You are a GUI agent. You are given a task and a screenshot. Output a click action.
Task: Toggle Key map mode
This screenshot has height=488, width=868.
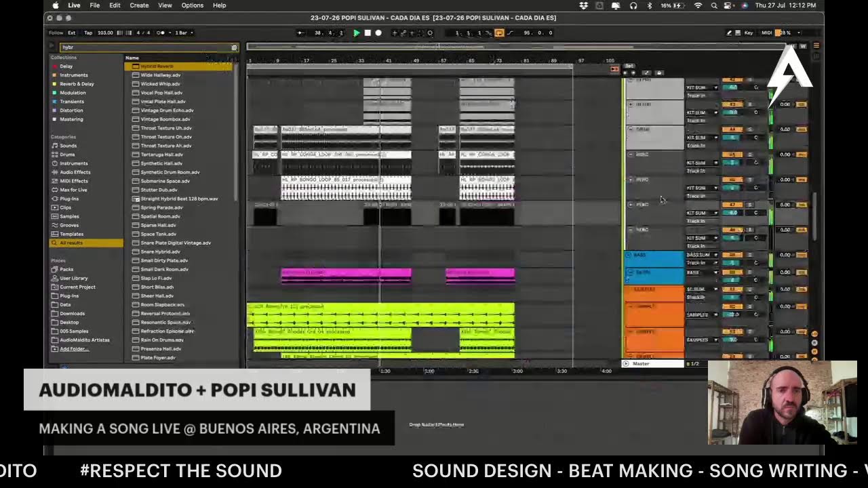[749, 33]
